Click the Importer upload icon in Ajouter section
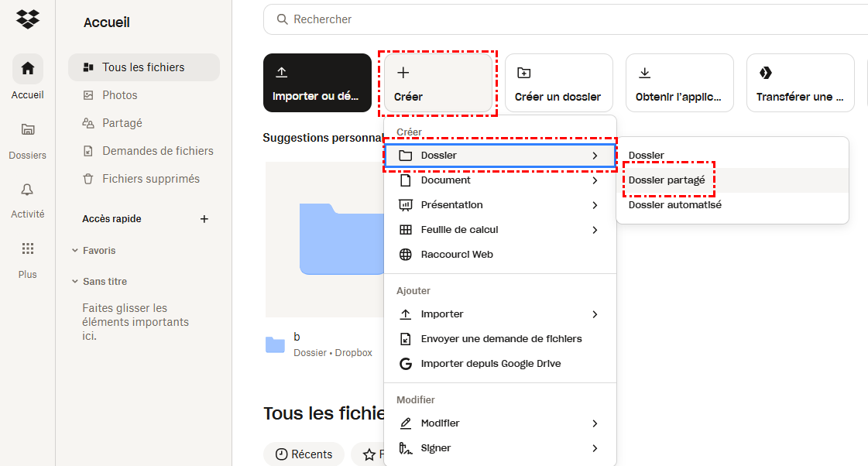 pos(406,314)
